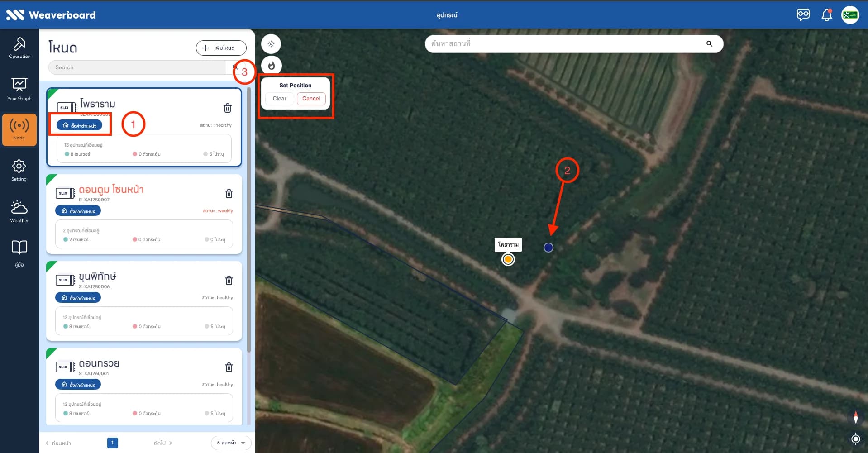Go to previous page

click(58, 443)
